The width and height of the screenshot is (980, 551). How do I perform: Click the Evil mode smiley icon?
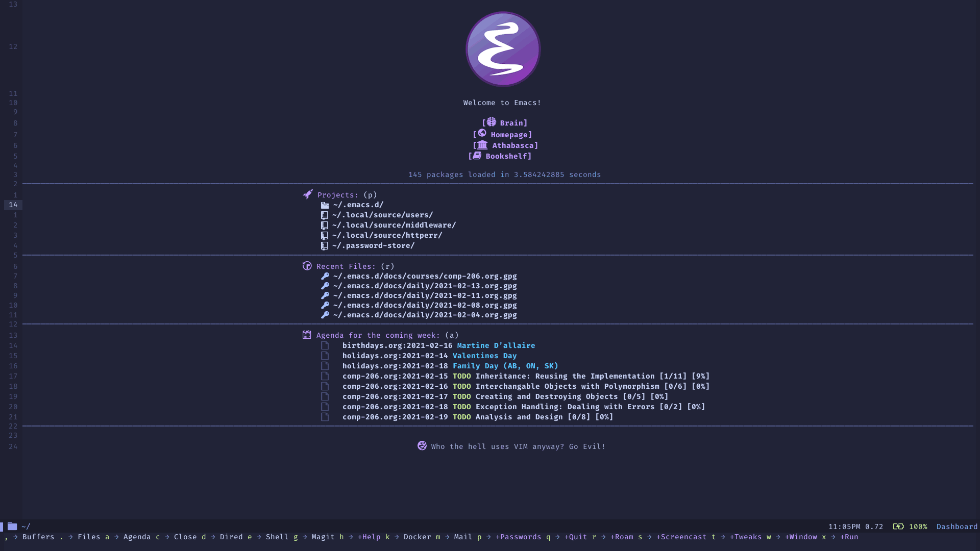coord(422,446)
